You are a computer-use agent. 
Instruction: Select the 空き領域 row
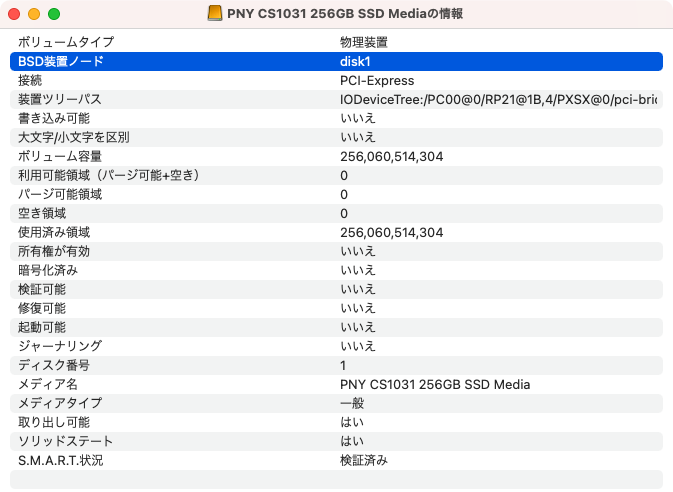(336, 213)
